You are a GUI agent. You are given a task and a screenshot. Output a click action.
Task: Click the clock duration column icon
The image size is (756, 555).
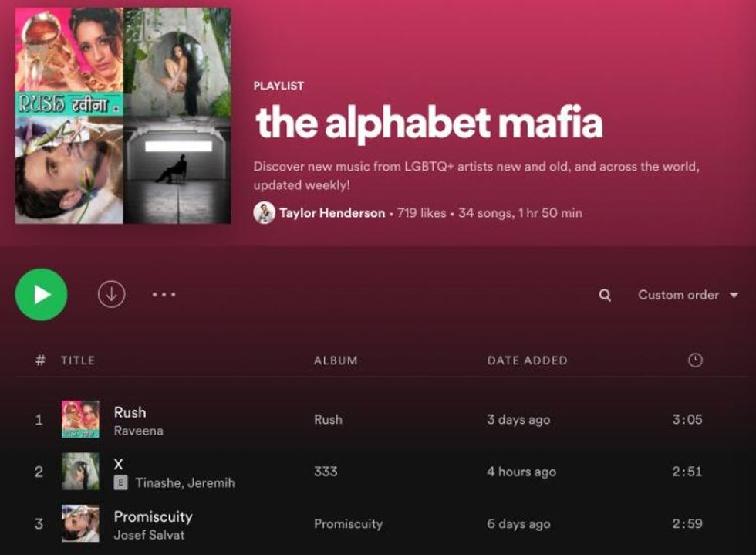coord(695,360)
